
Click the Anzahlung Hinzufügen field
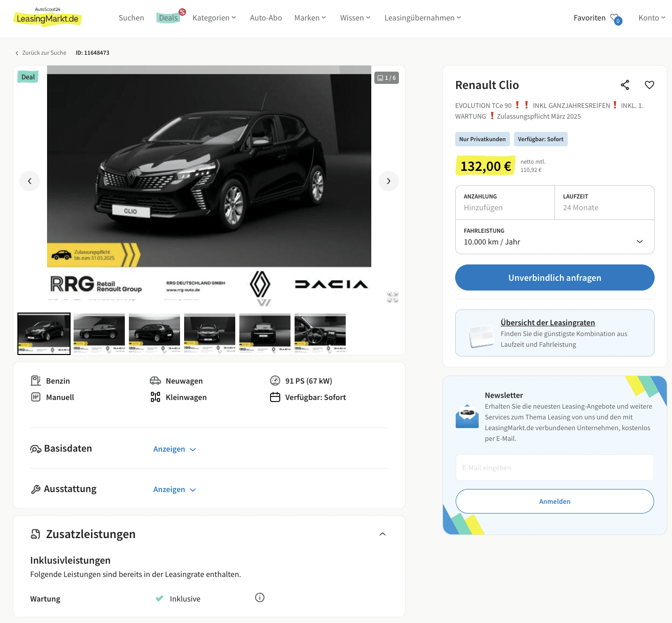pos(505,203)
